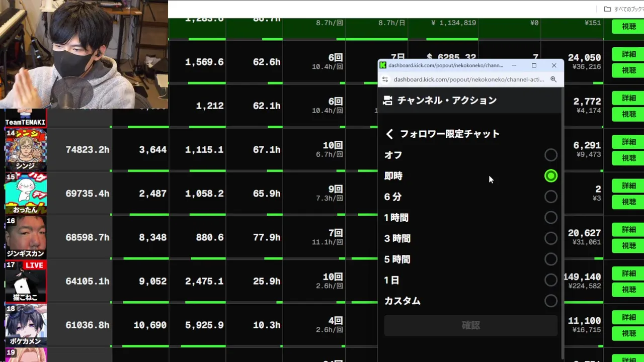Click 視聴 for おったん row

629,202
